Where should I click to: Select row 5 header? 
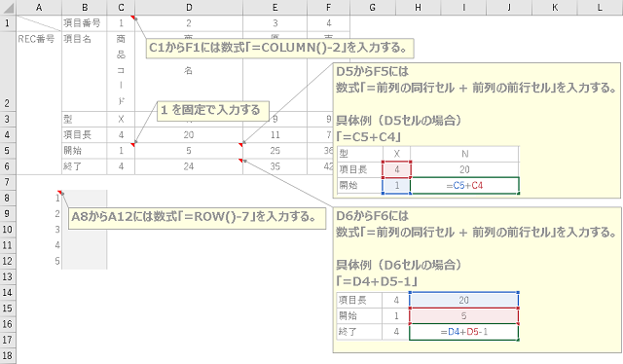tap(8, 151)
